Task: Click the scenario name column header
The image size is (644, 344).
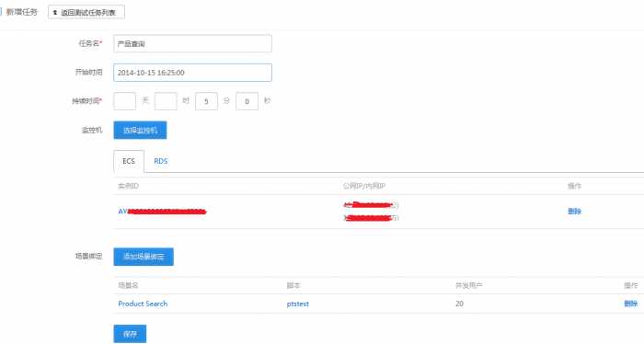Action: point(128,285)
